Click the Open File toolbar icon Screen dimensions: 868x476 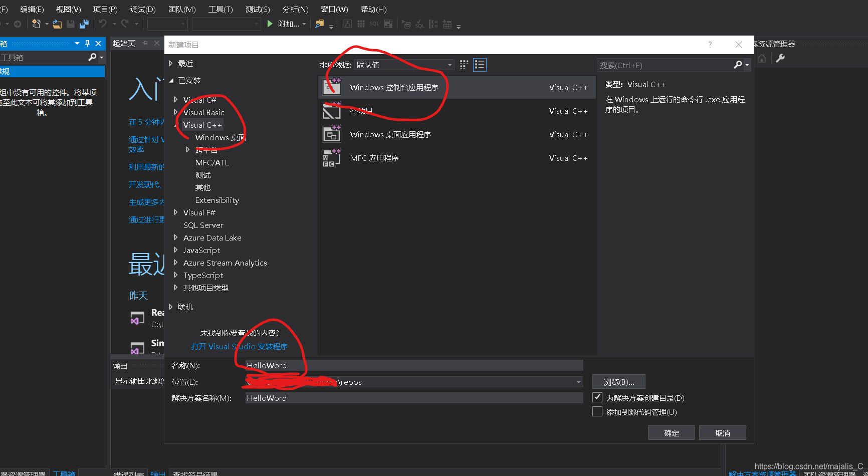click(x=57, y=24)
